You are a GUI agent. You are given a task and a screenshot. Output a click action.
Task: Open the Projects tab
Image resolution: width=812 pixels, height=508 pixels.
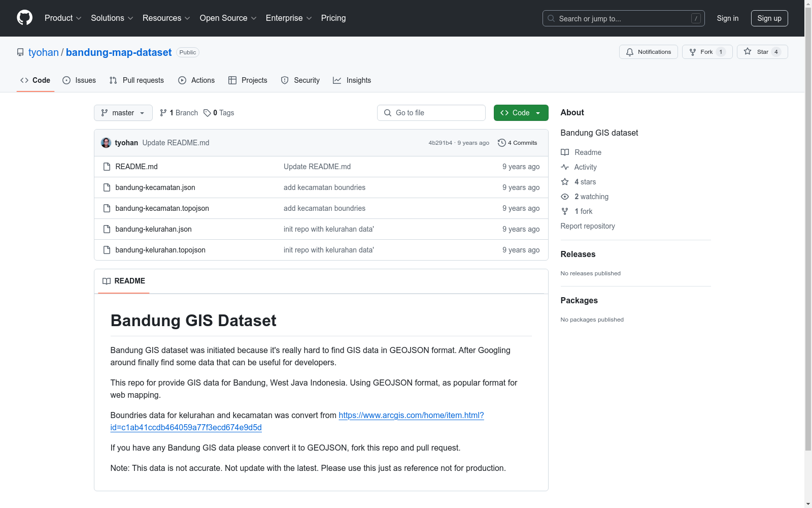248,80
